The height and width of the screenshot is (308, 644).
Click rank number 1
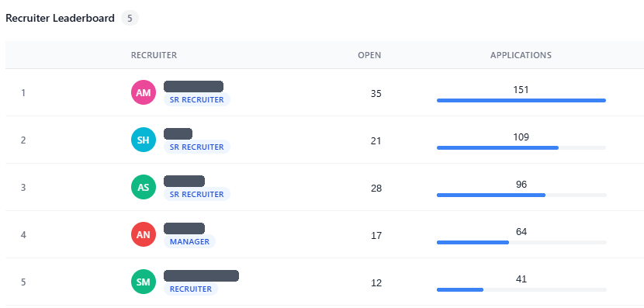23,93
